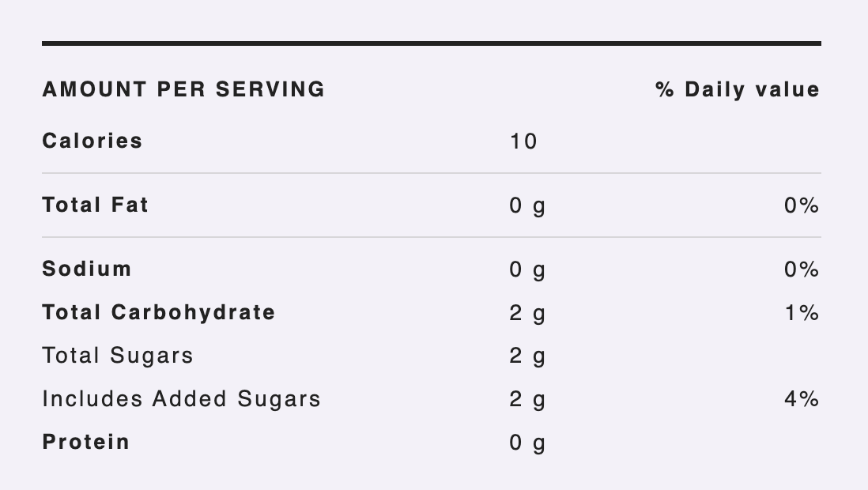The image size is (868, 490).
Task: Click the Total Carbohydrate 2 g amount
Action: (527, 314)
